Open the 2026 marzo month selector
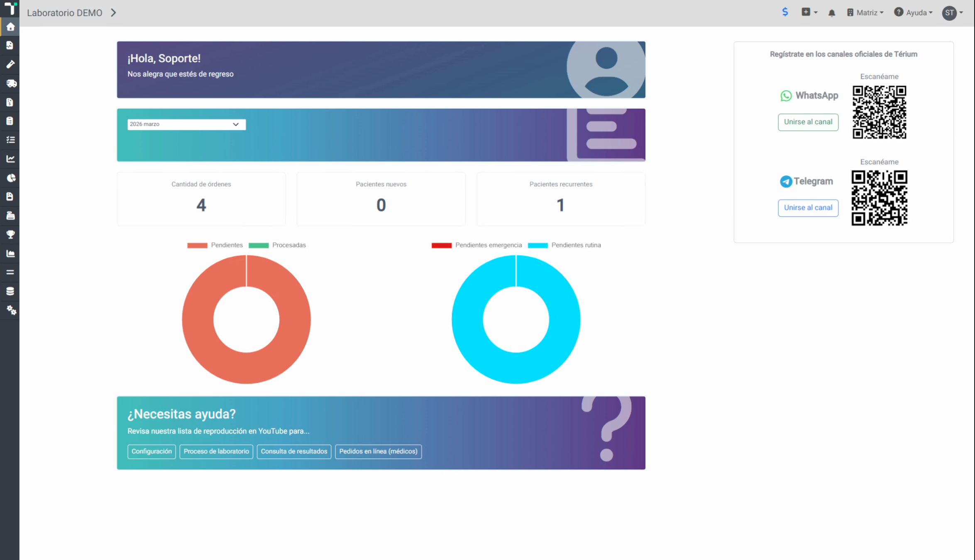The image size is (975, 560). pos(186,124)
